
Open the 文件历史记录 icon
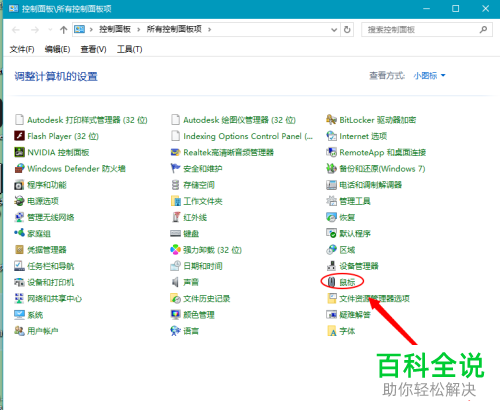[175, 298]
